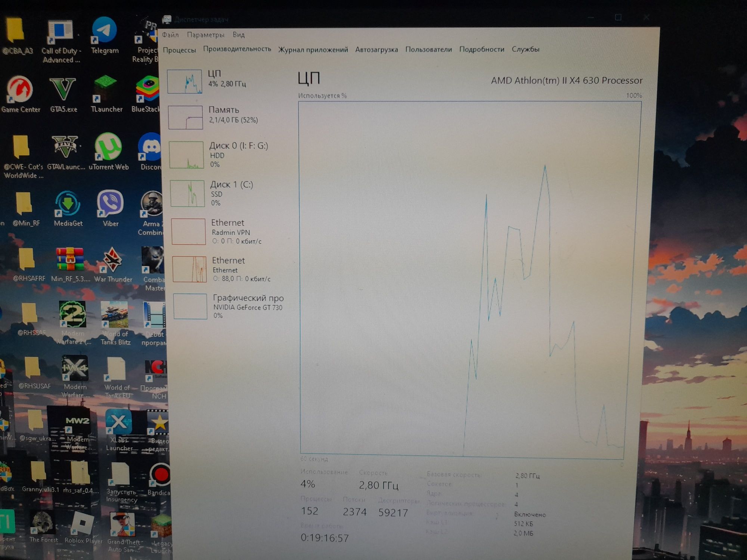Click the processes count 152
Screen dimensions: 747x560
(x=310, y=511)
